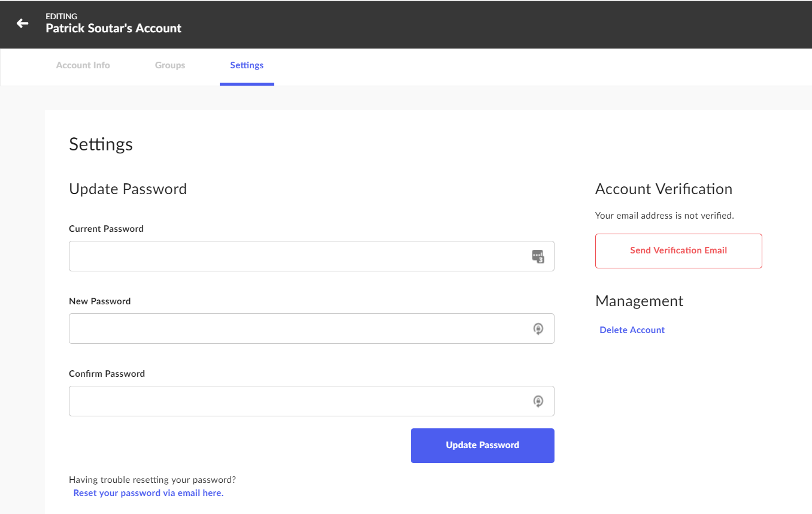Click the 'Your email address is not verified.' text
Screen dimensions: 812x514
point(665,216)
